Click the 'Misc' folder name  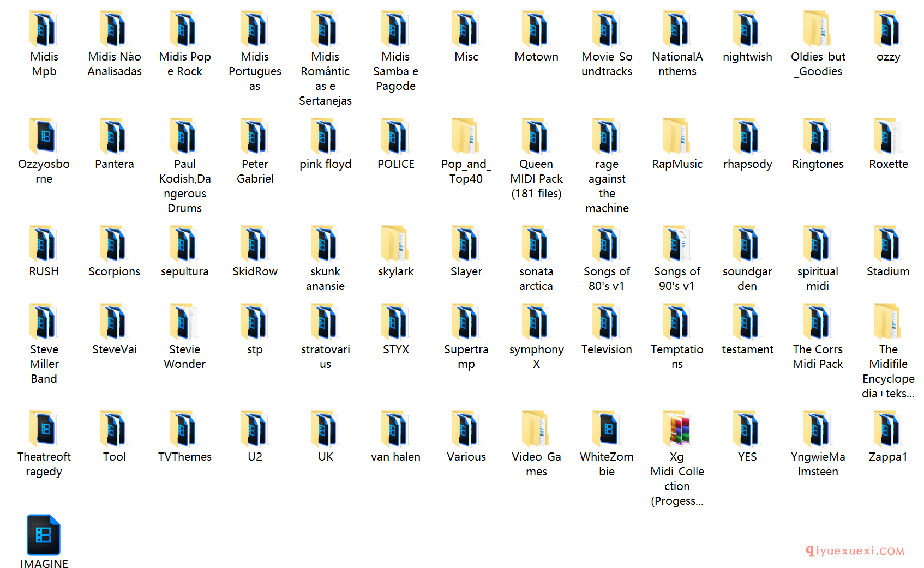click(x=466, y=57)
